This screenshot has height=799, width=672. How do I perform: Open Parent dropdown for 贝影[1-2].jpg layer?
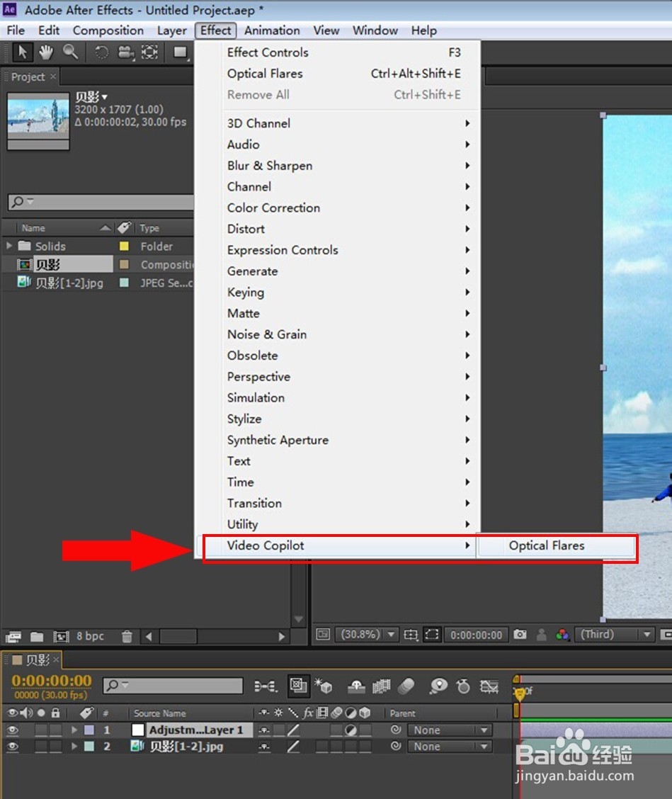pos(450,747)
